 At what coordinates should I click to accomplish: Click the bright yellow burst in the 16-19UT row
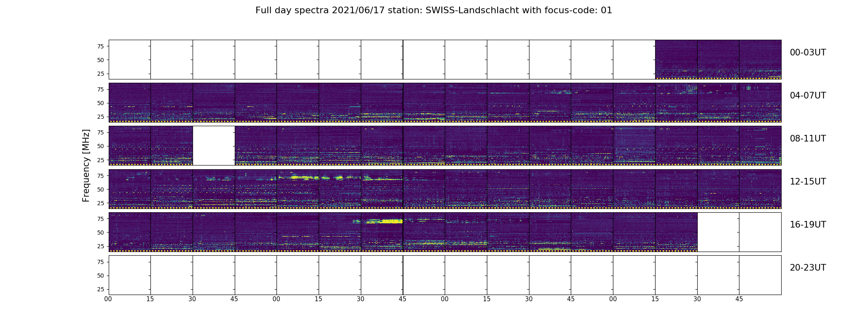pos(391,221)
